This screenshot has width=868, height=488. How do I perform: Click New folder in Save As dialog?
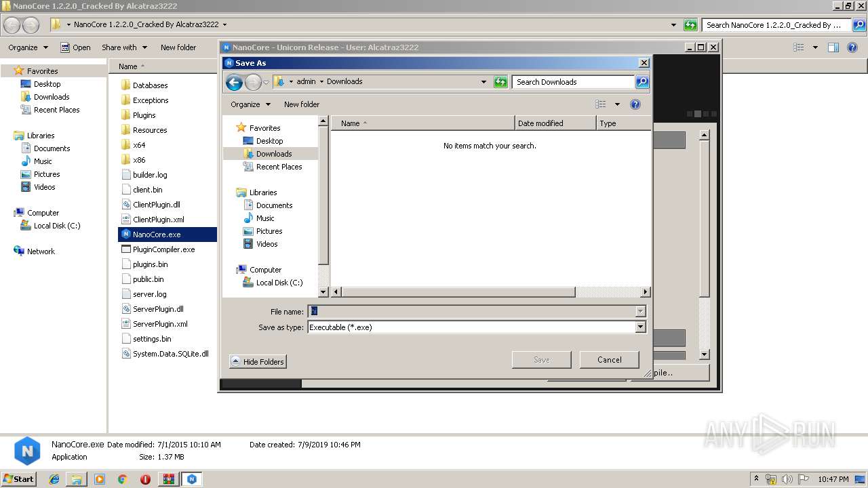[302, 104]
